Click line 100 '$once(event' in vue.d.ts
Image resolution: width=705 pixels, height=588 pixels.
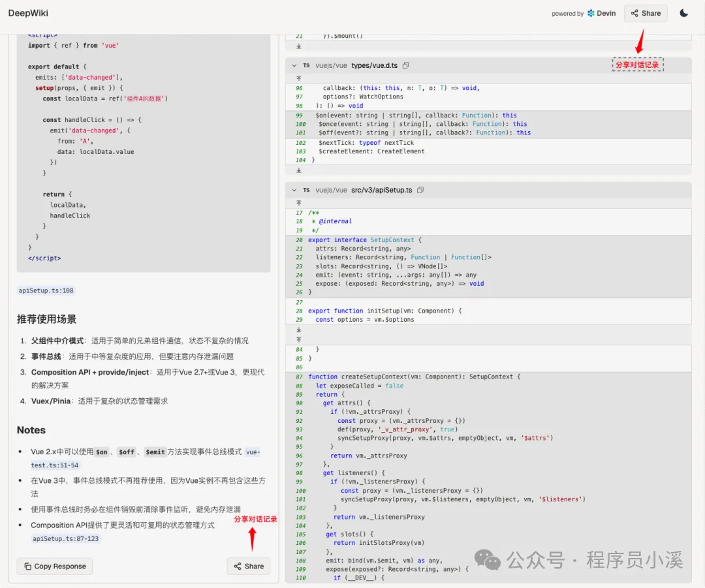[x=422, y=124]
